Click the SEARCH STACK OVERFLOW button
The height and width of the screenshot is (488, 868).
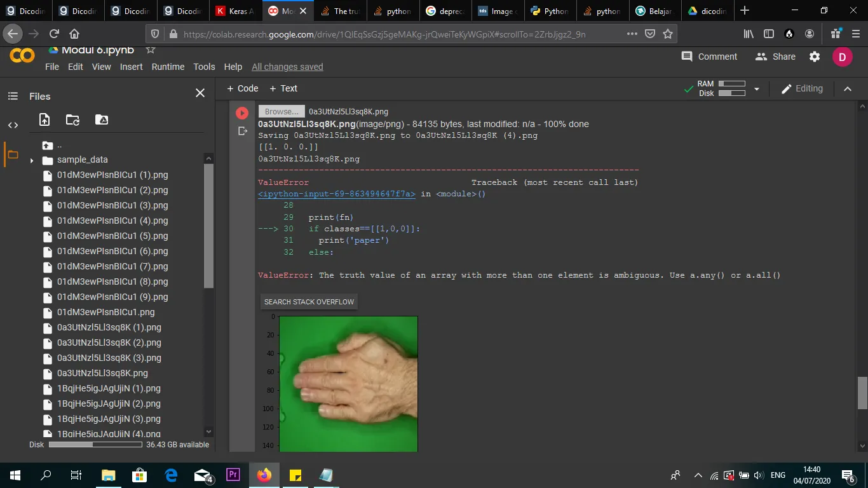[309, 302]
